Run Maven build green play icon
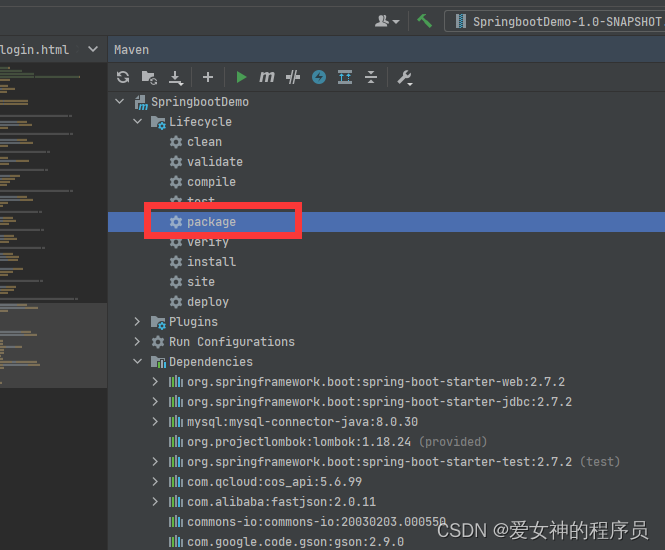This screenshot has height=550, width=665. pyautogui.click(x=241, y=77)
